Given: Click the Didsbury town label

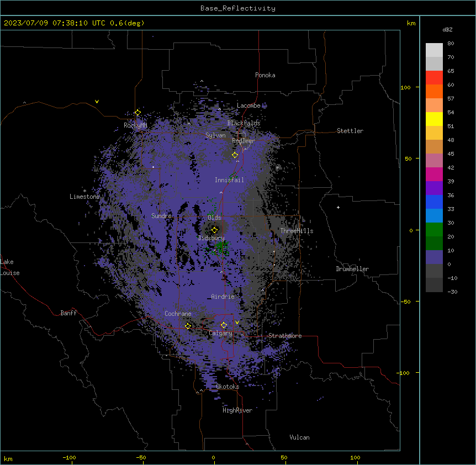Looking at the screenshot, I should [x=211, y=238].
